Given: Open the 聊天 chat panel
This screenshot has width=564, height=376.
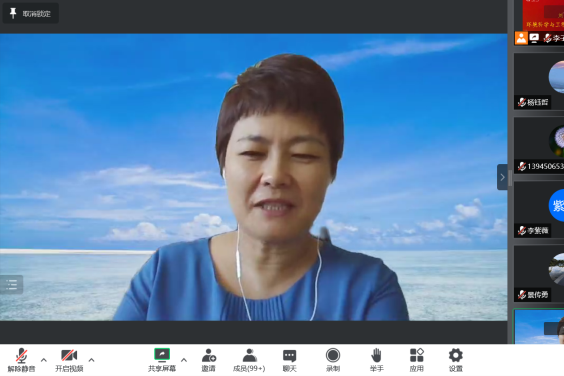Looking at the screenshot, I should point(290,359).
